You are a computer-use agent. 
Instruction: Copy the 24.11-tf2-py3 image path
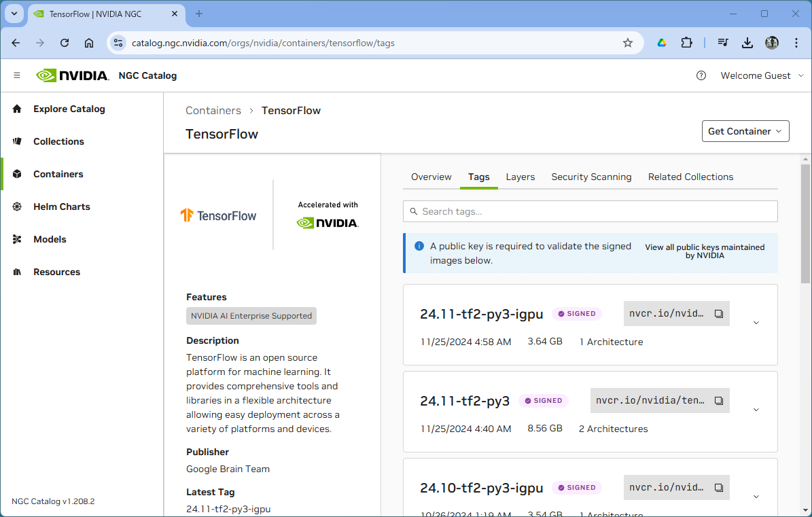718,401
